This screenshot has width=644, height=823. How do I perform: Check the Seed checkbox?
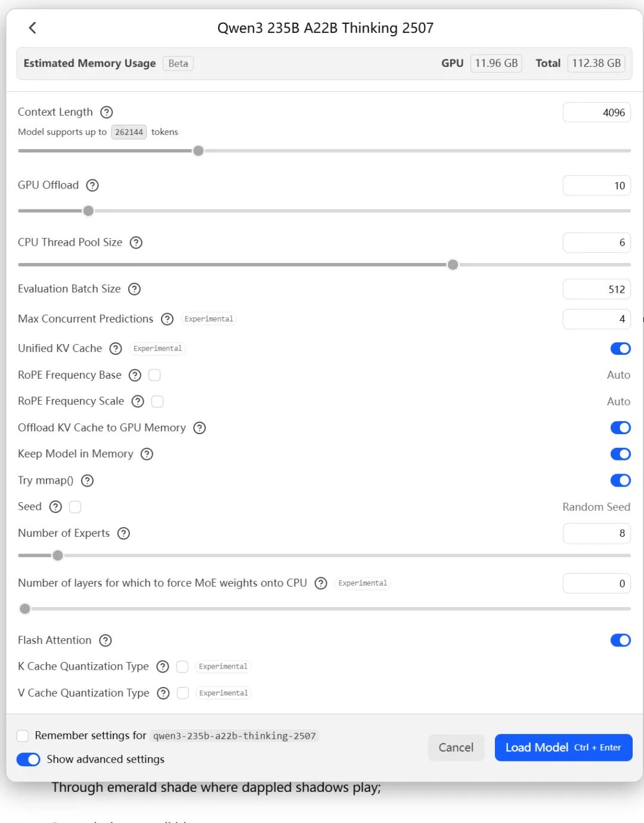pyautogui.click(x=75, y=507)
